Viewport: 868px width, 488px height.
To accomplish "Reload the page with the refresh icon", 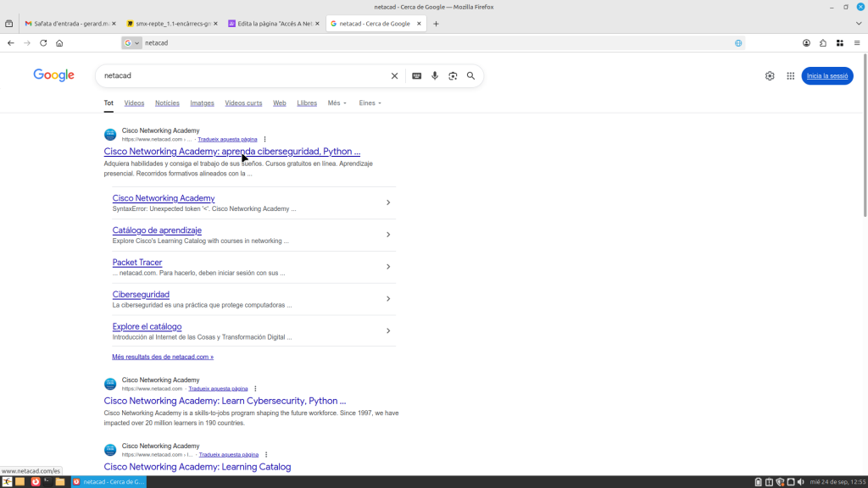I will [43, 43].
